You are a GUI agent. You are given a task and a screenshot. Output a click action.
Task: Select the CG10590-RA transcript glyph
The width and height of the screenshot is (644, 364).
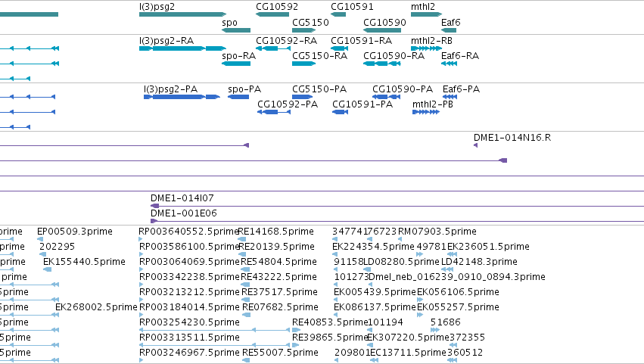click(382, 64)
